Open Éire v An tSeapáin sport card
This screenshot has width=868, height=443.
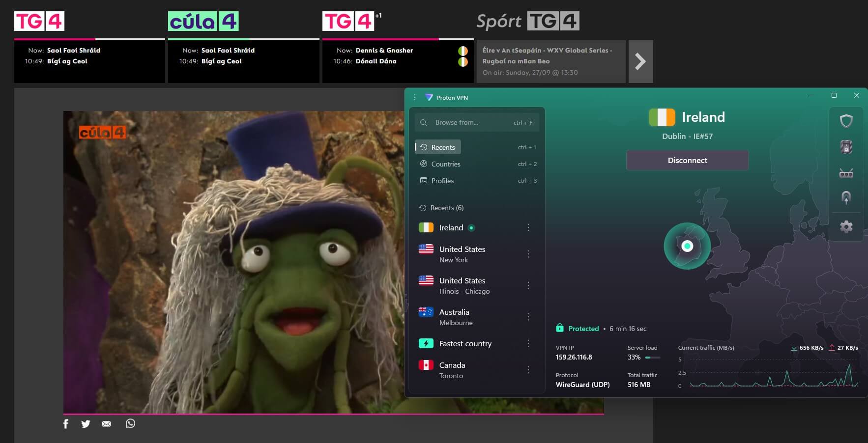click(x=551, y=61)
